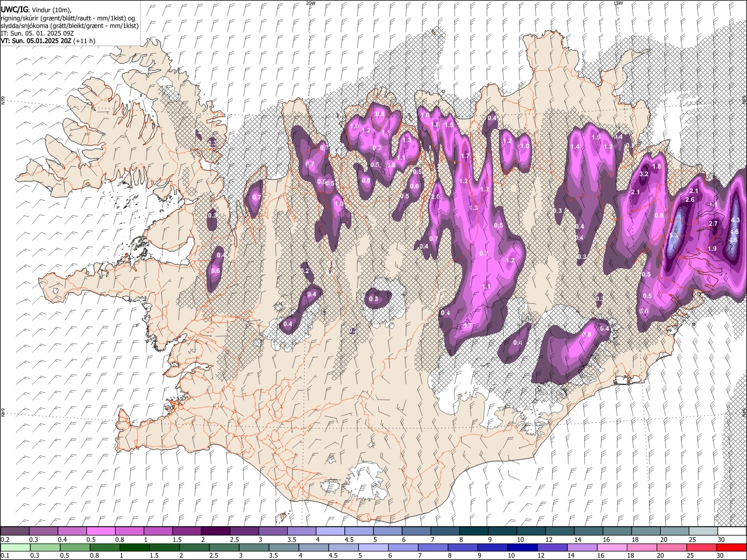Choose the snow-scale swatch labeled 12
The width and height of the screenshot is (747, 560).
pos(560,531)
